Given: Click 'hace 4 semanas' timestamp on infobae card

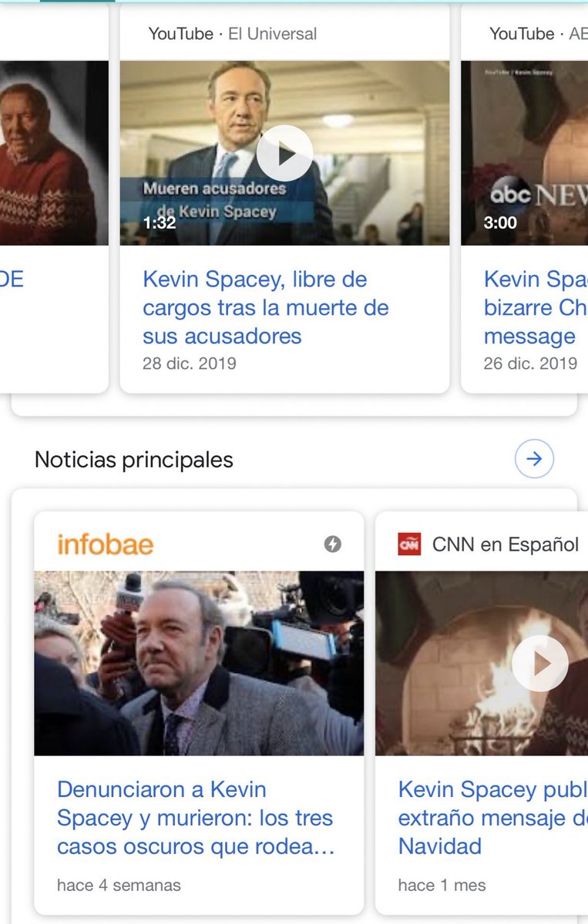Looking at the screenshot, I should (119, 885).
